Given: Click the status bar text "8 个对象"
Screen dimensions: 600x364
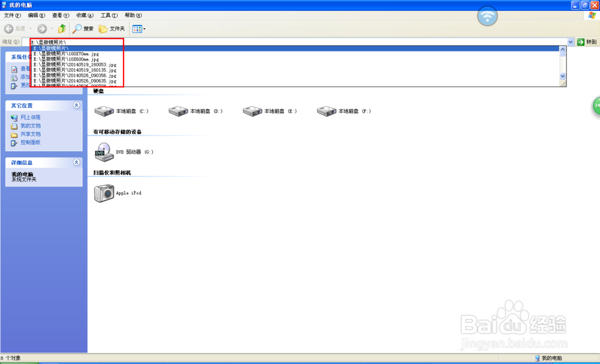Looking at the screenshot, I should [11, 358].
